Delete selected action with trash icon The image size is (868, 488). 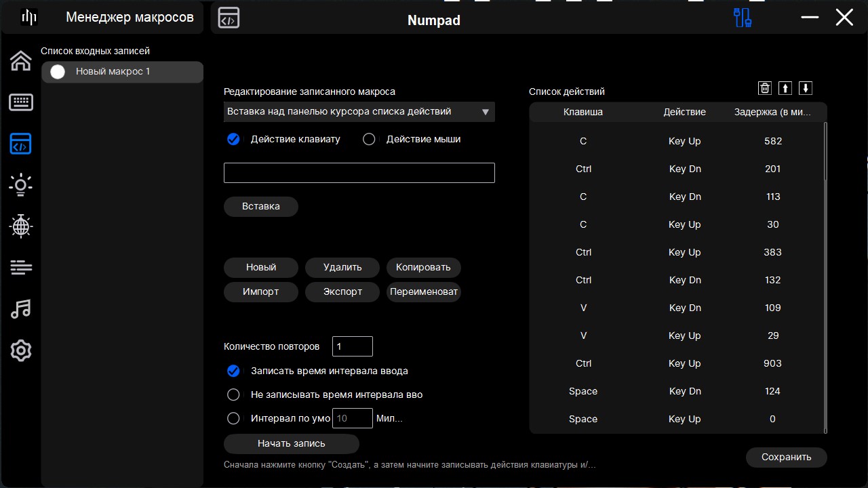pos(765,88)
